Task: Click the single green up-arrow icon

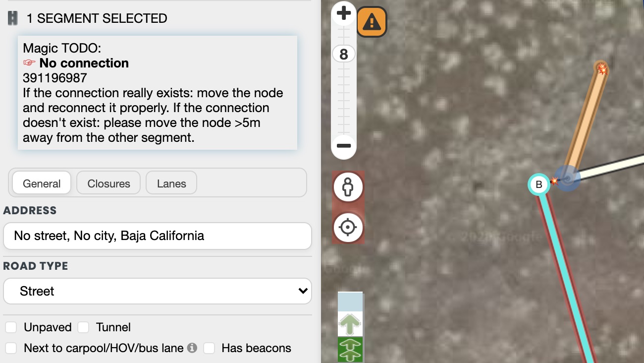Action: pos(350,324)
